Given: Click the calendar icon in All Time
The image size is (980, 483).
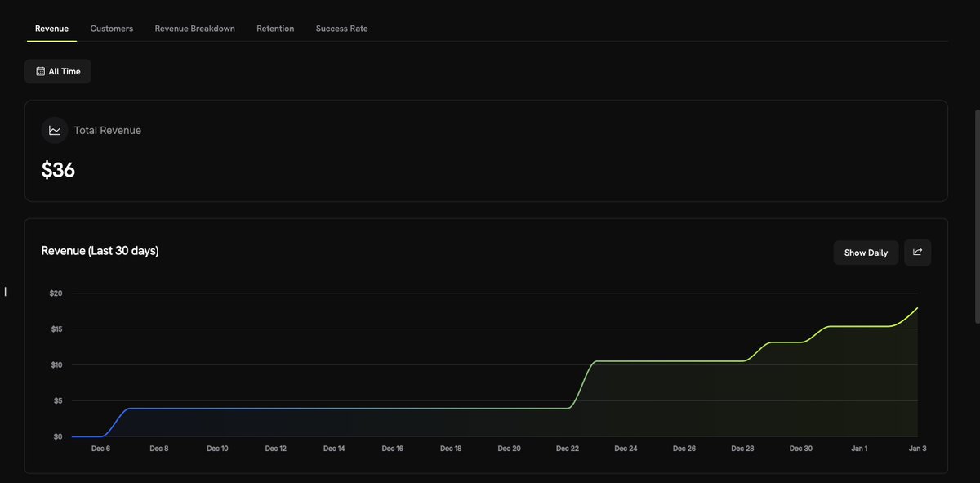Looking at the screenshot, I should click(40, 71).
